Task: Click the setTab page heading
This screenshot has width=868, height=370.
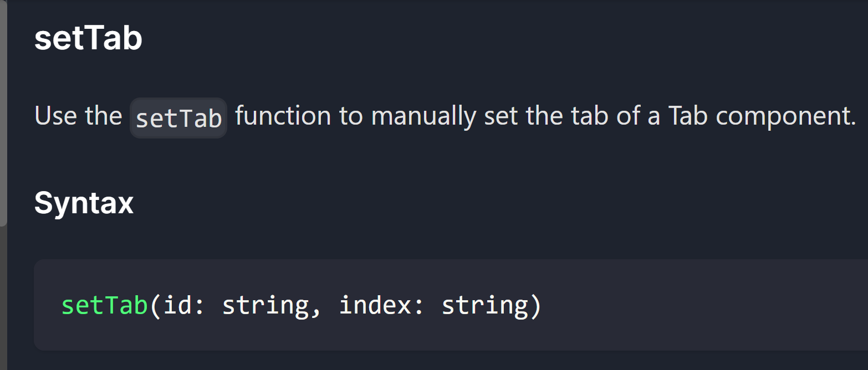Action: pyautogui.click(x=88, y=39)
